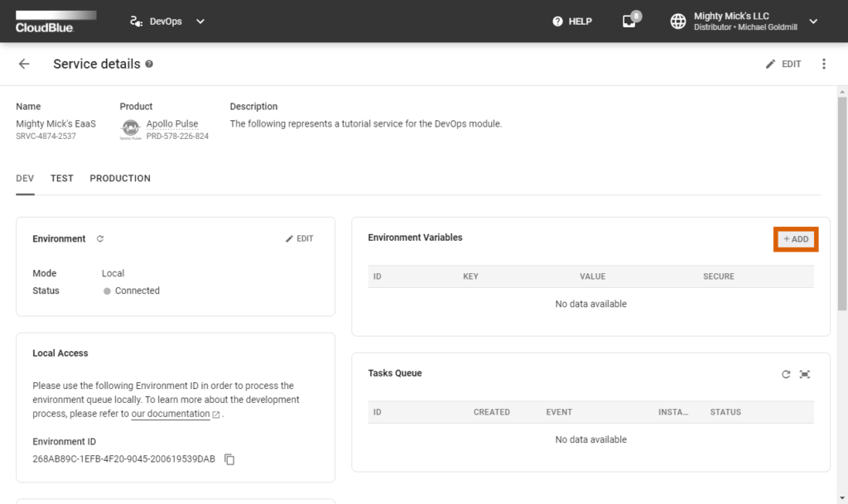Open the Help question mark icon
The image size is (848, 504).
click(x=557, y=22)
